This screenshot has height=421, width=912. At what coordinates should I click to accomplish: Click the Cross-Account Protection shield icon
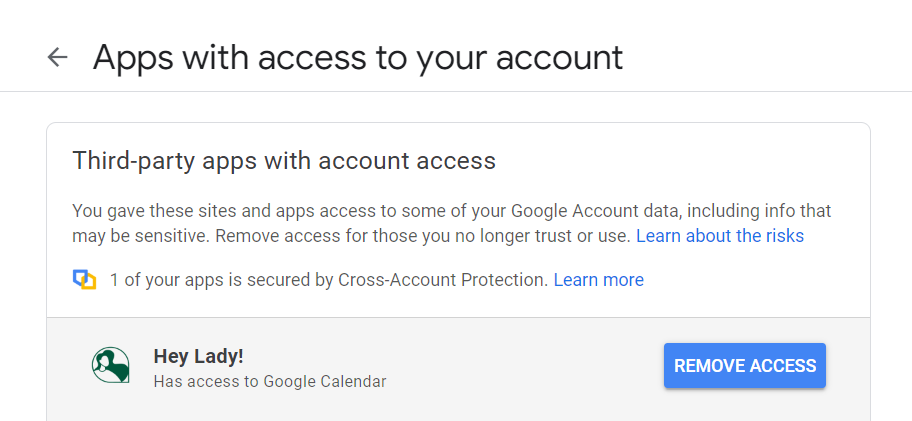click(x=84, y=280)
